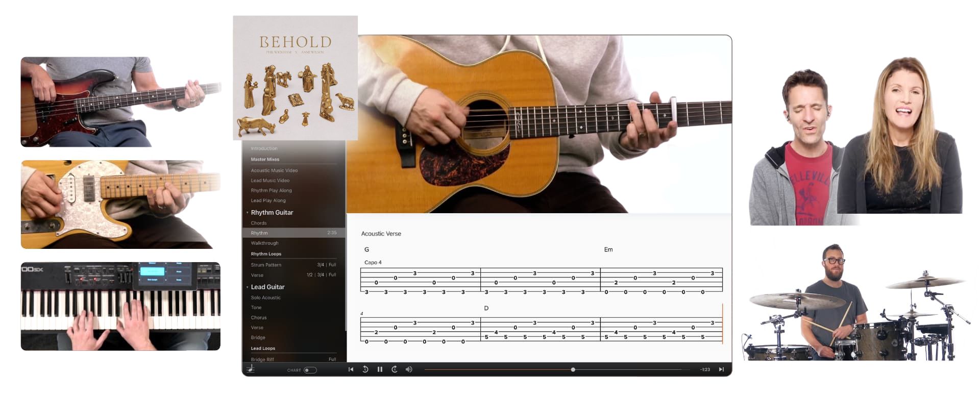The image size is (980, 408).
Task: Click the playback progress slider handle
Action: click(x=573, y=369)
